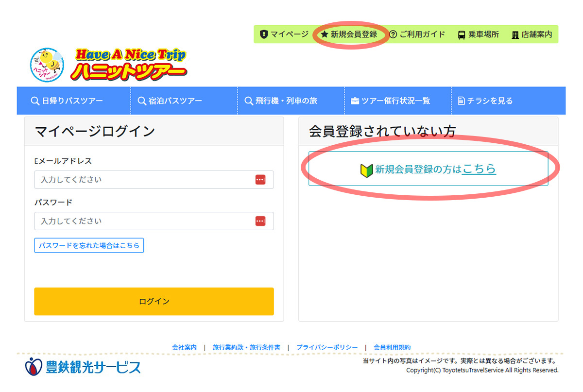Click the ハニットツアー bee logo
Viewport: 583px width, 392px height.
tap(46, 65)
